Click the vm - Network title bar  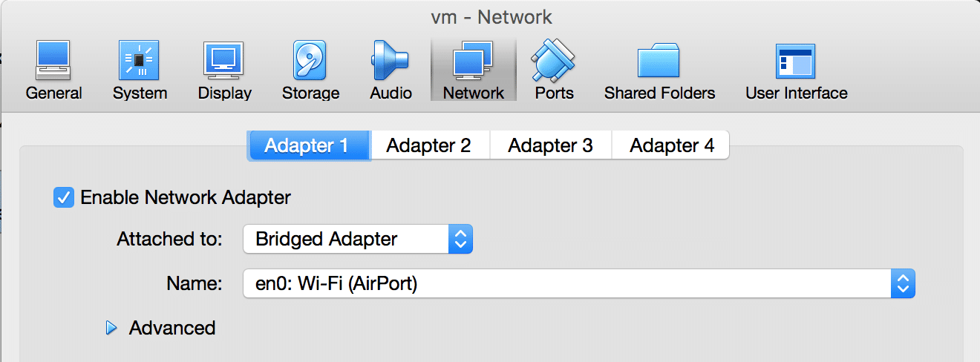pos(491,16)
